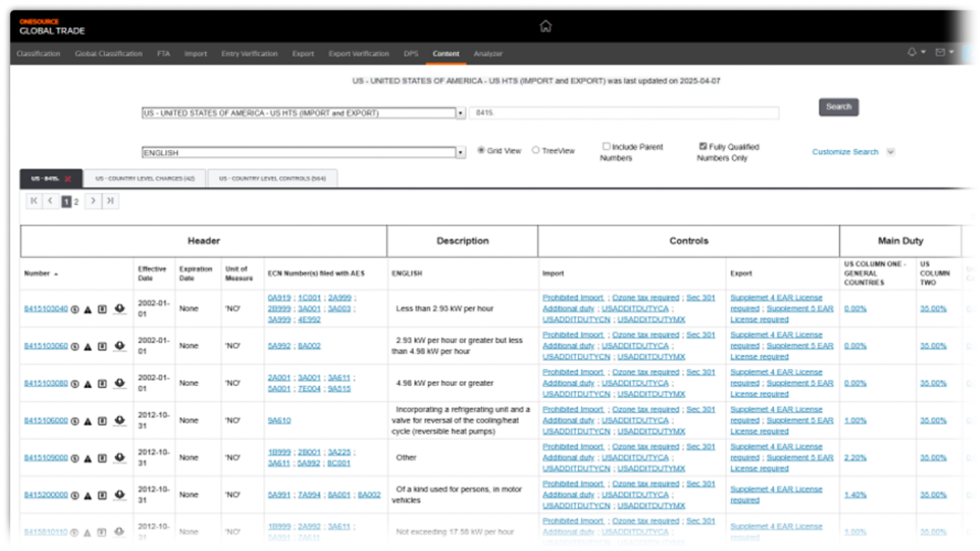The height and width of the screenshot is (551, 980).
Task: Uncheck Fully Qualified Numbers Only
Action: [703, 146]
